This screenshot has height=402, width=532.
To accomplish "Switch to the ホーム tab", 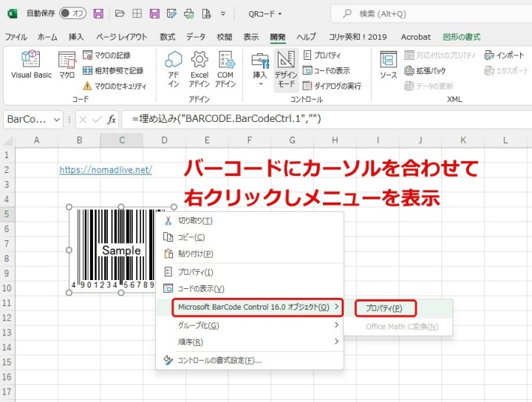I will point(47,37).
